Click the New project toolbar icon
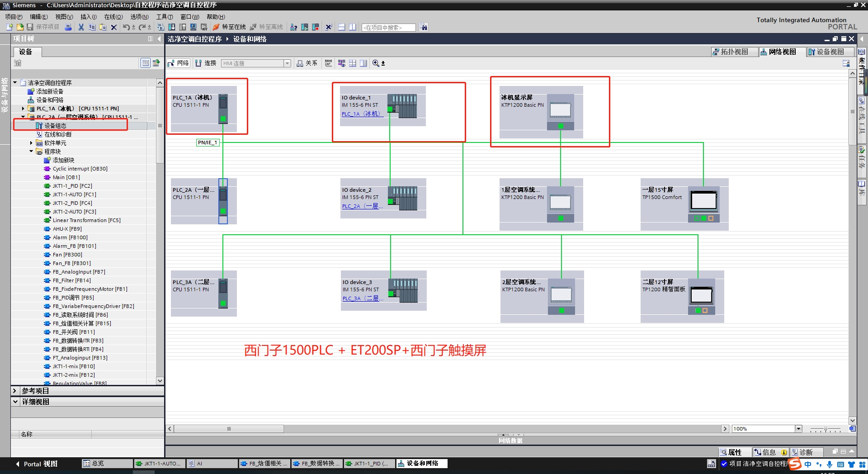The image size is (868, 474). point(9,27)
